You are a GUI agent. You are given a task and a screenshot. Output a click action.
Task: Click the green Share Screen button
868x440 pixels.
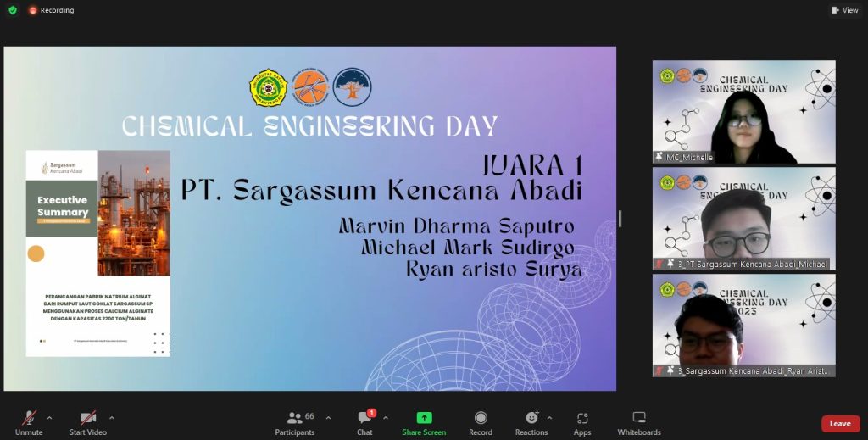(x=424, y=421)
